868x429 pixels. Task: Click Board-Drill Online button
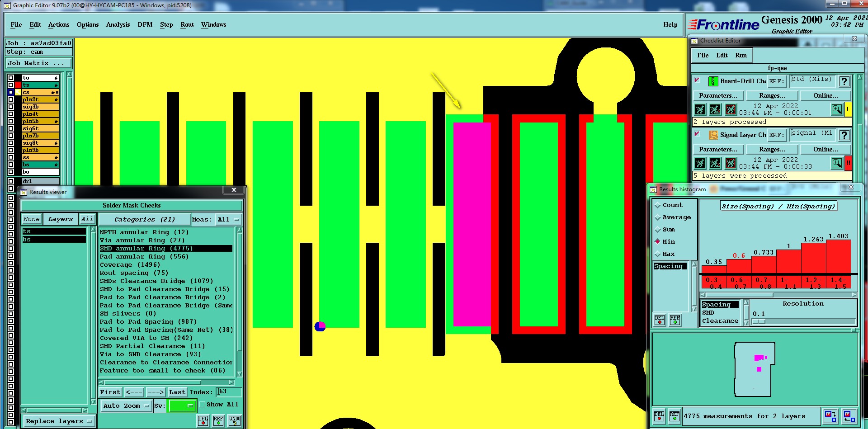[826, 96]
